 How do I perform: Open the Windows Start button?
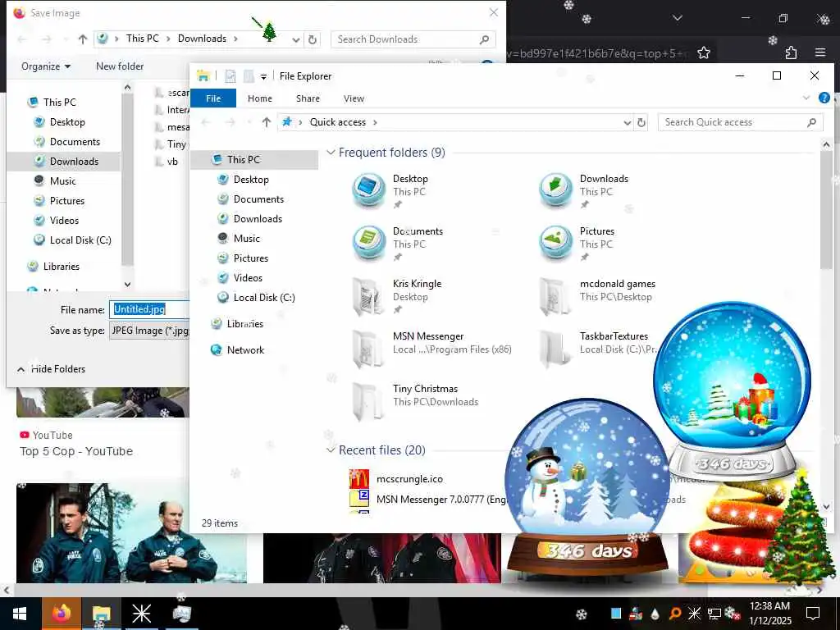20,614
